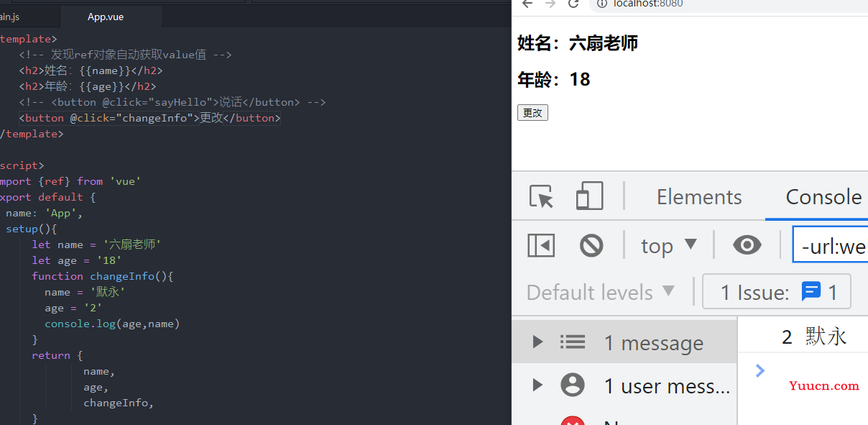Click the button @click="changeInfo" code line

click(149, 118)
